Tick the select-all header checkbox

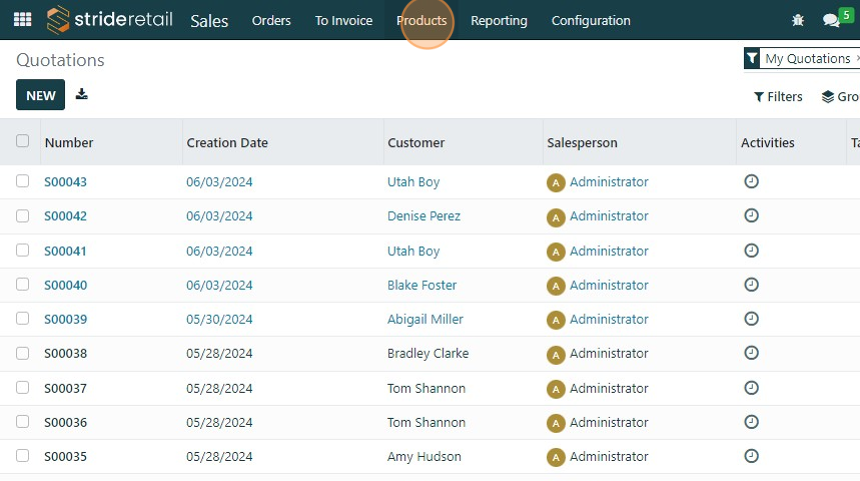[x=23, y=142]
